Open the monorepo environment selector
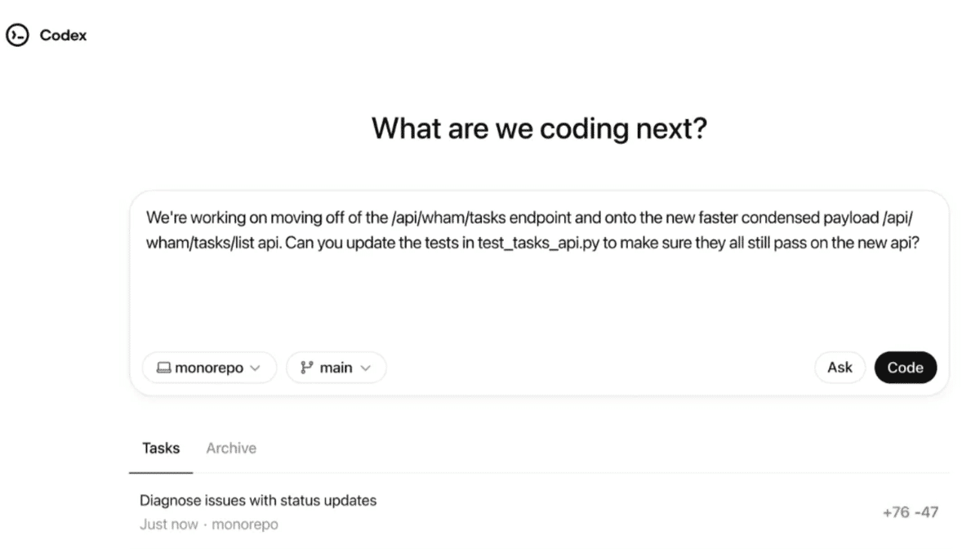The width and height of the screenshot is (980, 549). (x=210, y=368)
